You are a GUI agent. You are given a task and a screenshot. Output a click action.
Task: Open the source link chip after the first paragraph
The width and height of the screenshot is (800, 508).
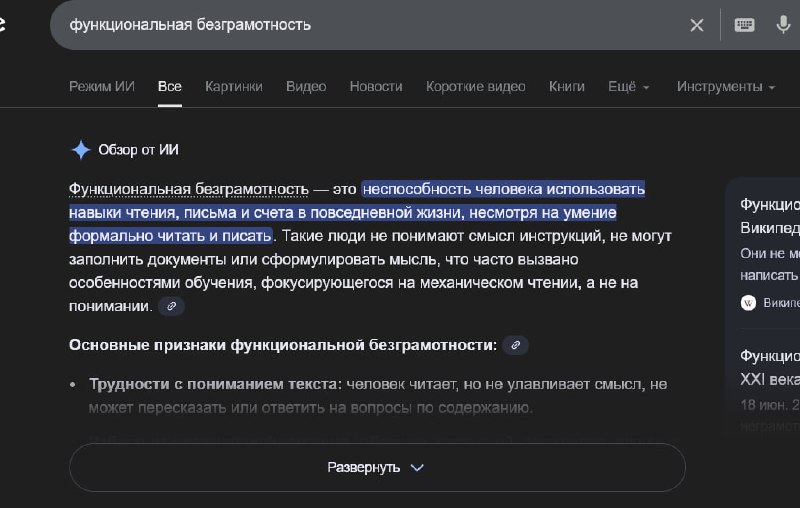pyautogui.click(x=172, y=279)
